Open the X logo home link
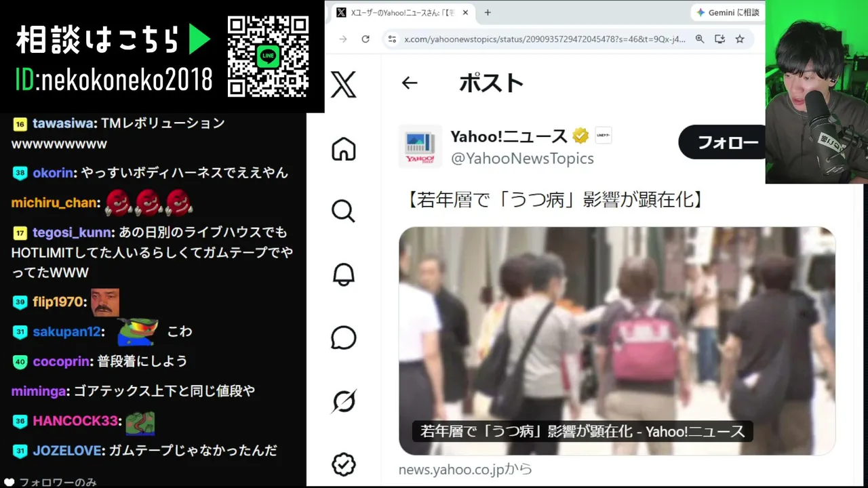The height and width of the screenshot is (488, 868). 344,86
